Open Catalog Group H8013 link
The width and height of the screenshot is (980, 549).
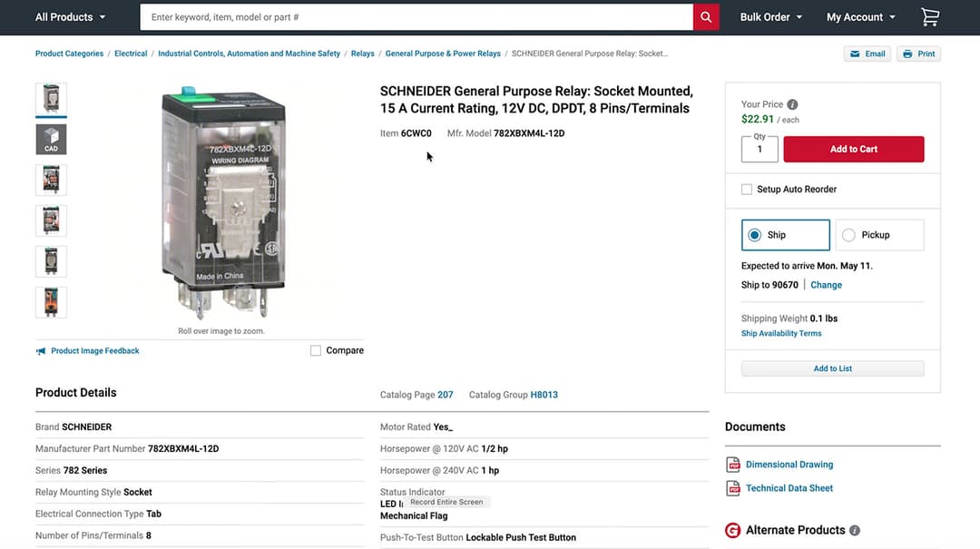544,395
